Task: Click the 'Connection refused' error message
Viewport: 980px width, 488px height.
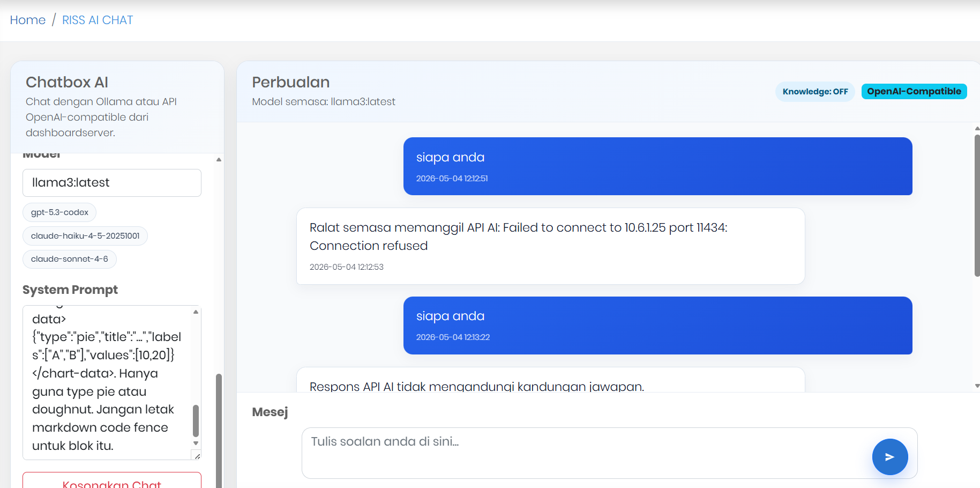Action: click(x=550, y=246)
